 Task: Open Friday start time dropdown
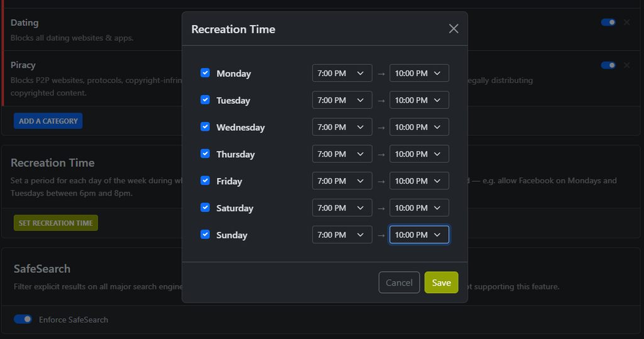click(x=342, y=181)
